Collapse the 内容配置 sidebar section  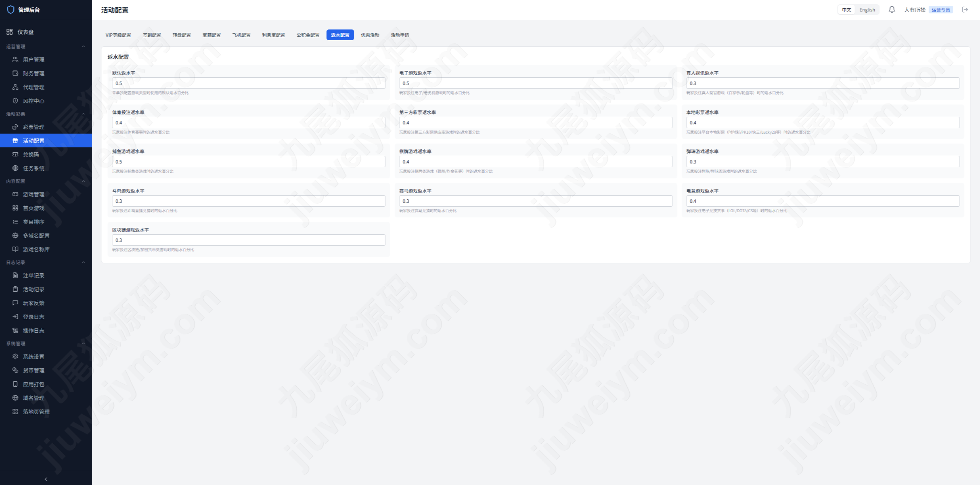pyautogui.click(x=83, y=181)
